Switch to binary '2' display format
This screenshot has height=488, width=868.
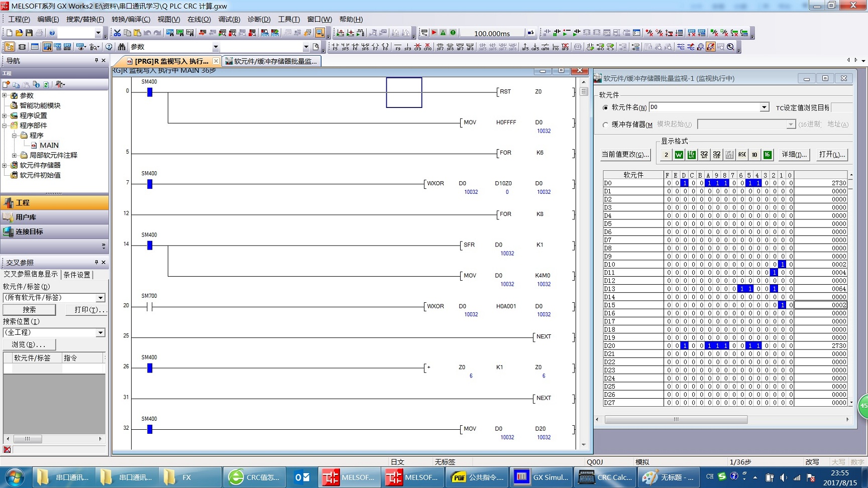pyautogui.click(x=666, y=155)
